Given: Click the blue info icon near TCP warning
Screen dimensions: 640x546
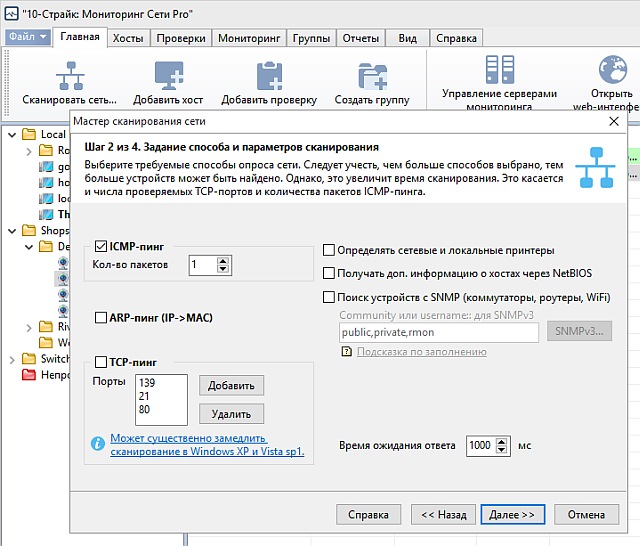Looking at the screenshot, I should pyautogui.click(x=98, y=443).
